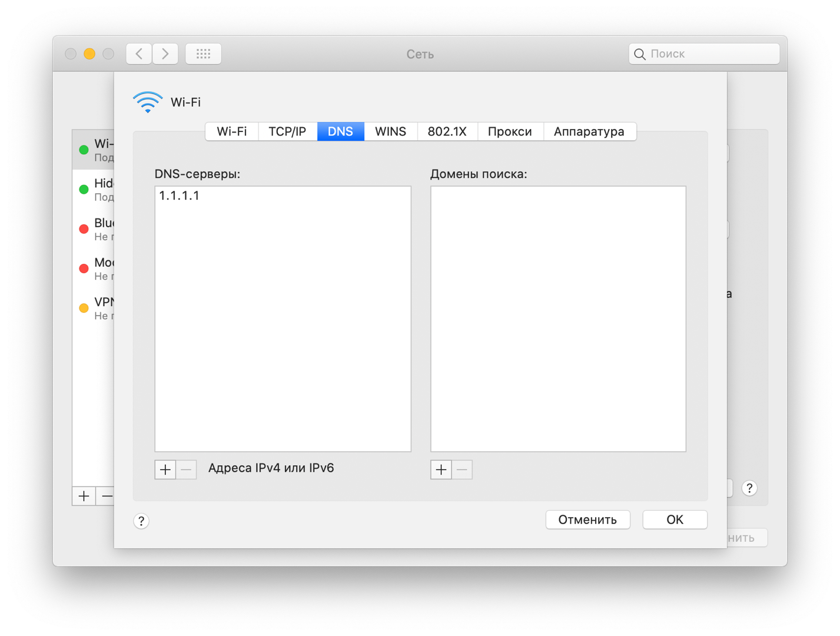Remove DNS server with minus button
Screen dimensions: 840x636
point(186,469)
